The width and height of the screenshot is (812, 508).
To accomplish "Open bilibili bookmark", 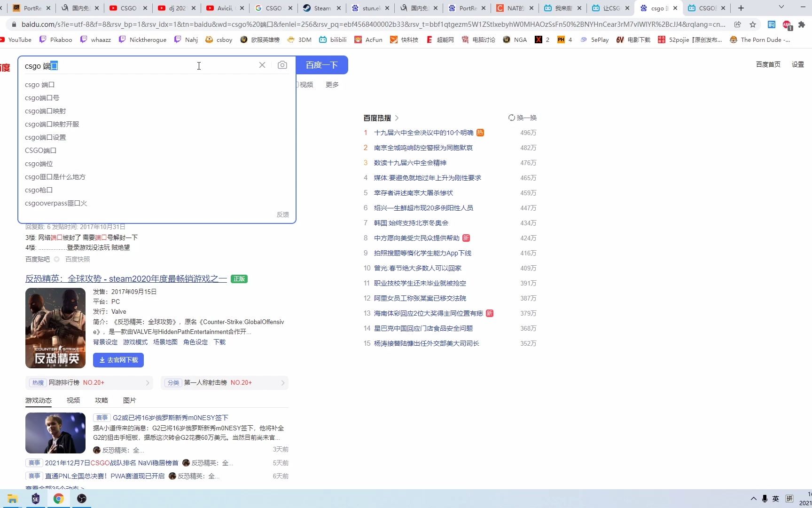I will 333,40.
